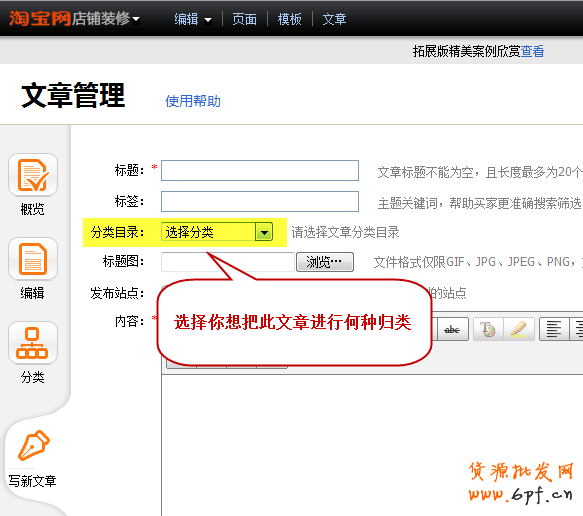Expand the 选择分类 dropdown arrow

click(x=264, y=233)
